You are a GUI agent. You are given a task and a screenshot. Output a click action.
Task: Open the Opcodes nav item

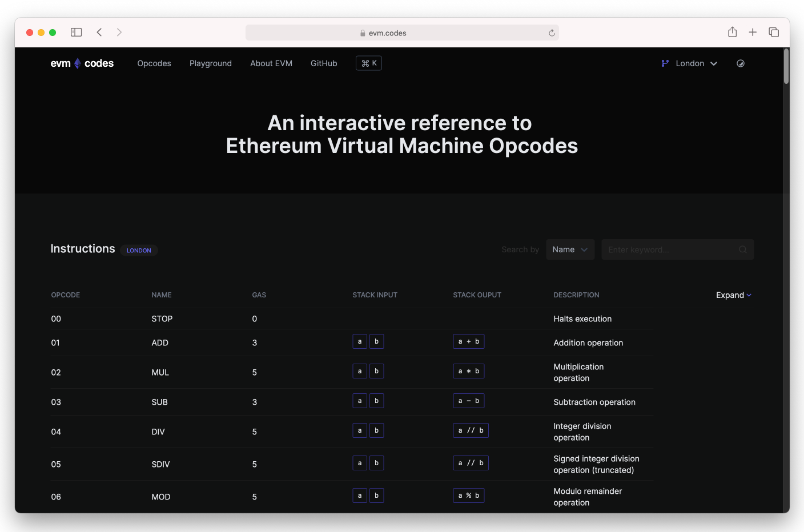(154, 63)
